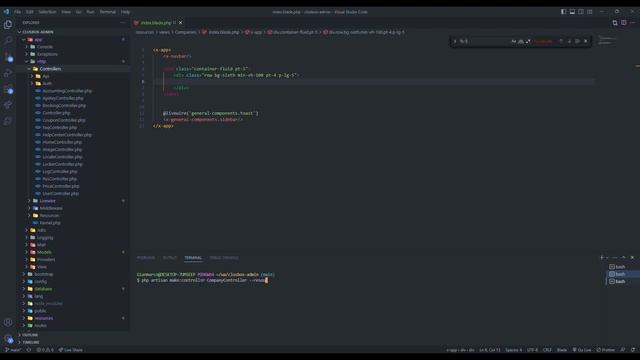Close the index.blade.php editor tab
The height and width of the screenshot is (360, 640).
coord(180,23)
